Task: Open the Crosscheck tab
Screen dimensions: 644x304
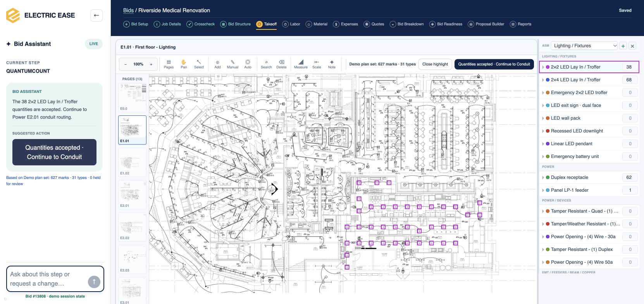Action: tap(201, 24)
